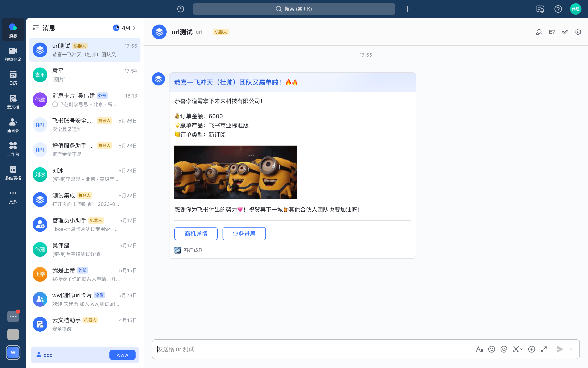The image size is (588, 368).
Task: Open the notification screen icon at top right
Action: click(540, 9)
